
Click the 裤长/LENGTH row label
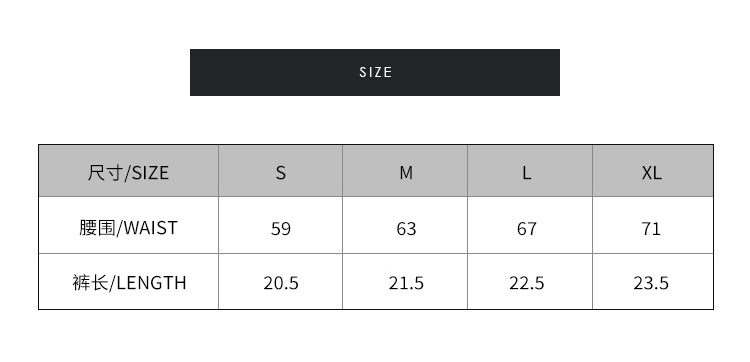(x=129, y=283)
